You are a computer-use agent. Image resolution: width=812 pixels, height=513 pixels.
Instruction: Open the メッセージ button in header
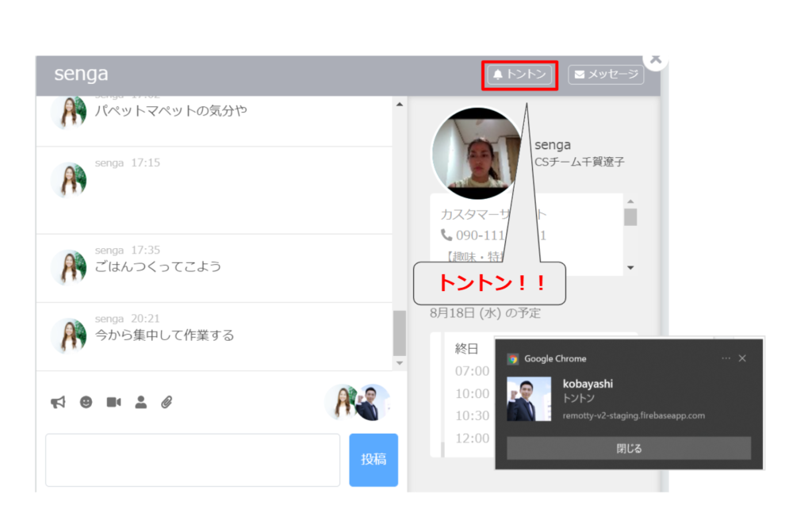point(606,75)
